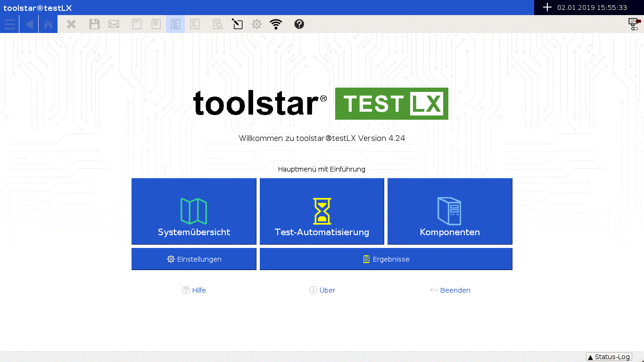The width and height of the screenshot is (644, 362).
Task: Open Systemübersicht from the main menu
Action: pos(194,211)
